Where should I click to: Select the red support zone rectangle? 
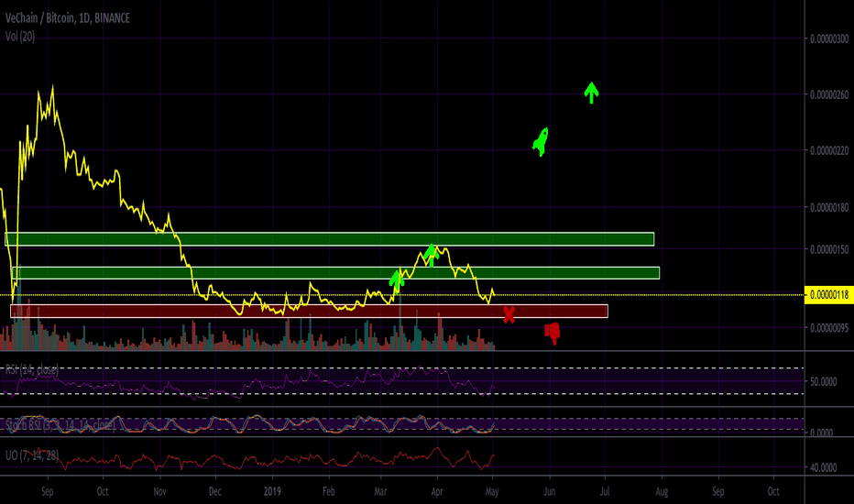(309, 312)
